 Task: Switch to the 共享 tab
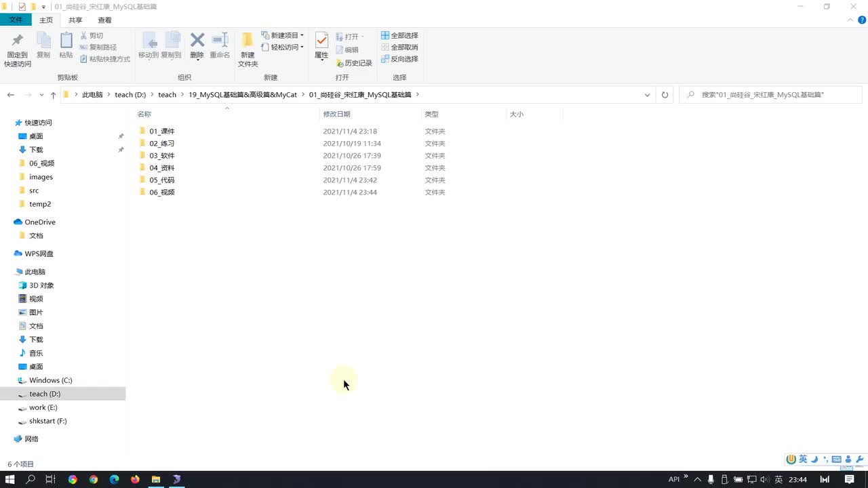(75, 20)
